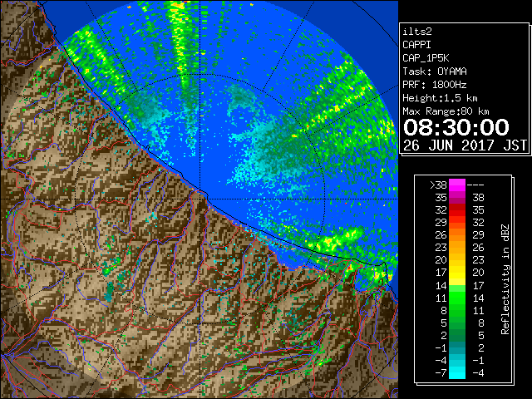
Task: Click the '>38' legend label
Action: [x=438, y=185]
